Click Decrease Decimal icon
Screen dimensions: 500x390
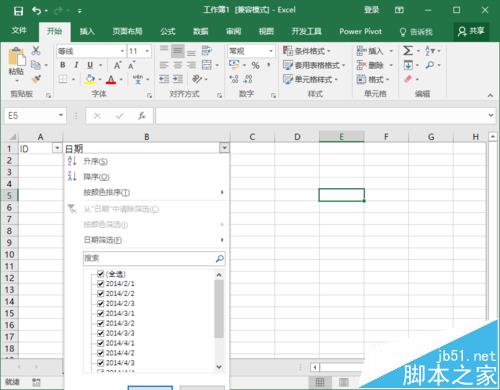pos(248,79)
